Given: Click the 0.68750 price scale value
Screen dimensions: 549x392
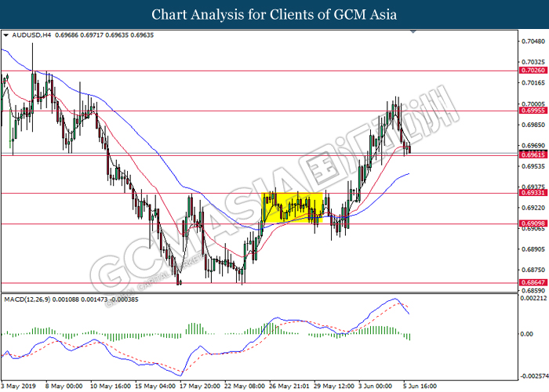Looking at the screenshot, I should 533,270.
